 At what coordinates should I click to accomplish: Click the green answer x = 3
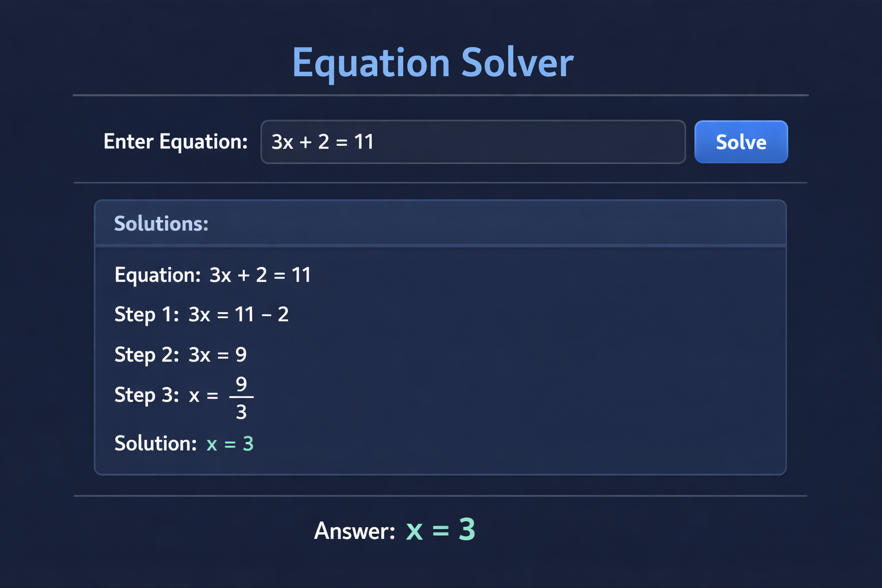coord(441,530)
